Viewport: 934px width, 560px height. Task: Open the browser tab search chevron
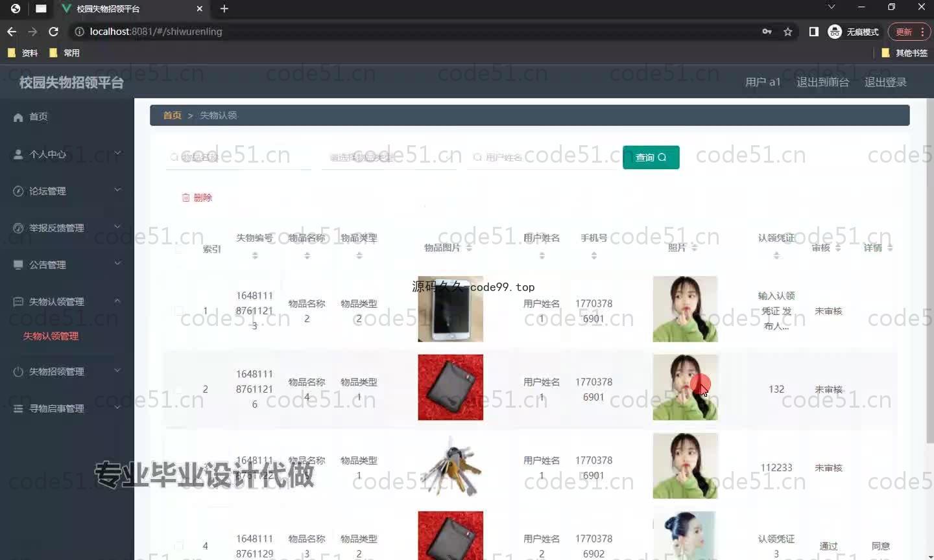coord(831,7)
